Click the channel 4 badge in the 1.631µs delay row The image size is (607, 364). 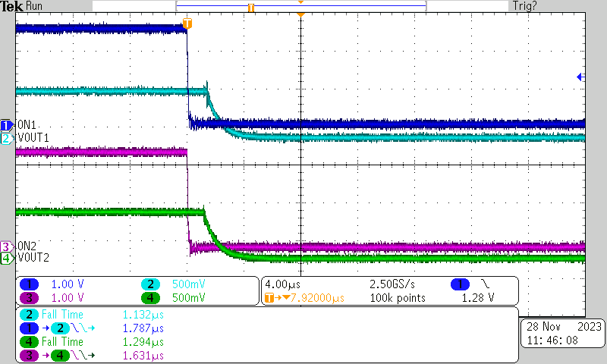click(x=60, y=356)
